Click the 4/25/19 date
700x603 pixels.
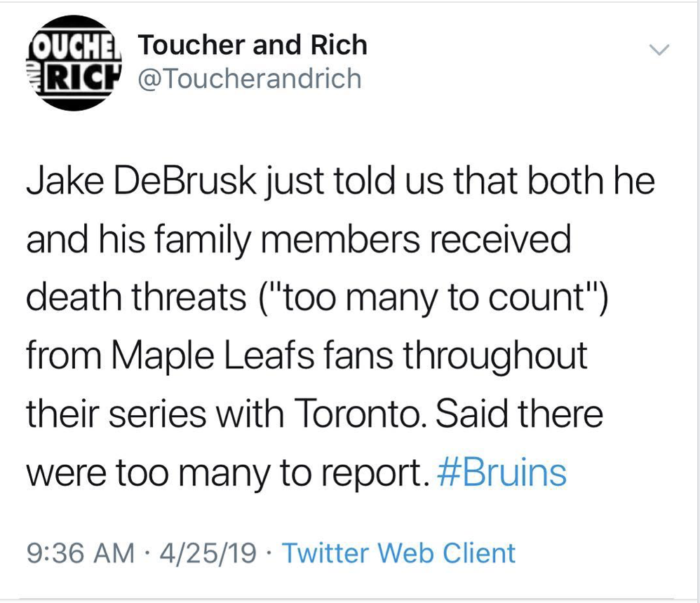[208, 553]
